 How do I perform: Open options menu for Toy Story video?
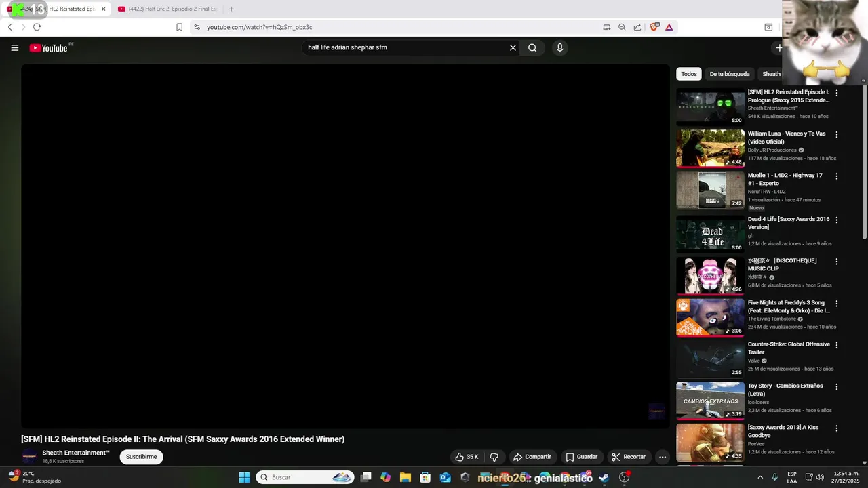[x=836, y=387]
